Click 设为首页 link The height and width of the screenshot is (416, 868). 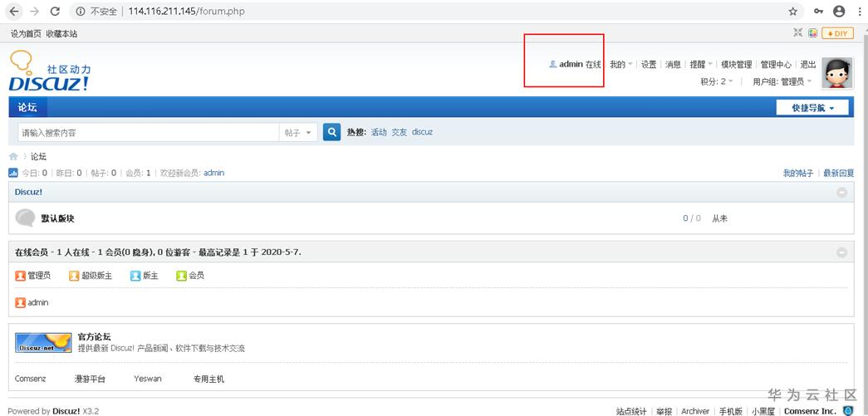(x=26, y=34)
